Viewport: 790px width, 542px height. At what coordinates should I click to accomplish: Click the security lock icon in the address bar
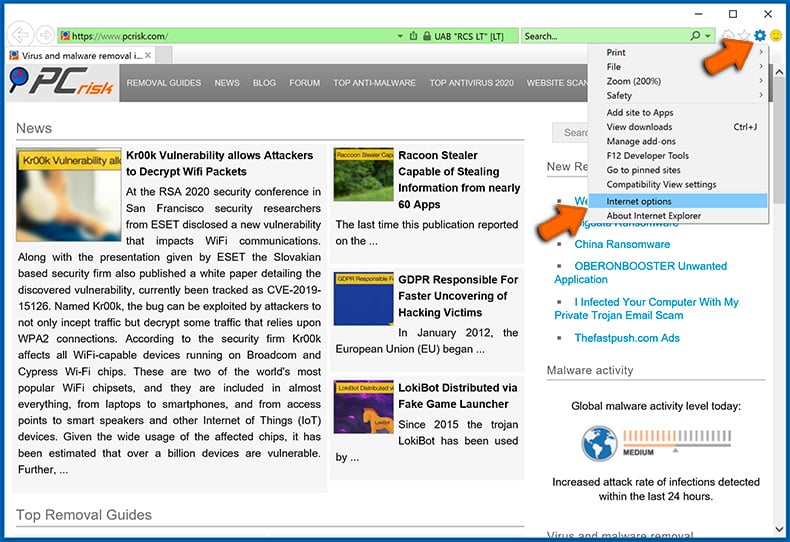pos(427,36)
